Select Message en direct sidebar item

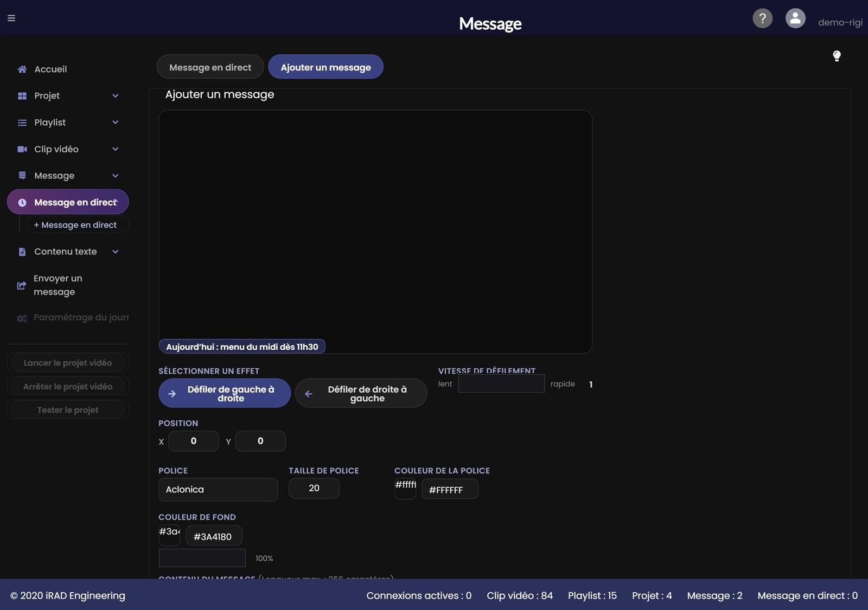click(68, 202)
